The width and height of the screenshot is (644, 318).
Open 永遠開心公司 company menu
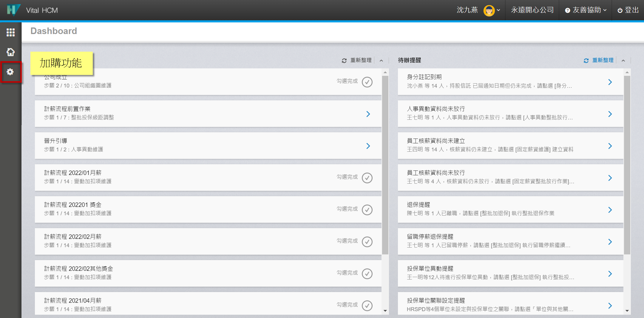pos(532,10)
